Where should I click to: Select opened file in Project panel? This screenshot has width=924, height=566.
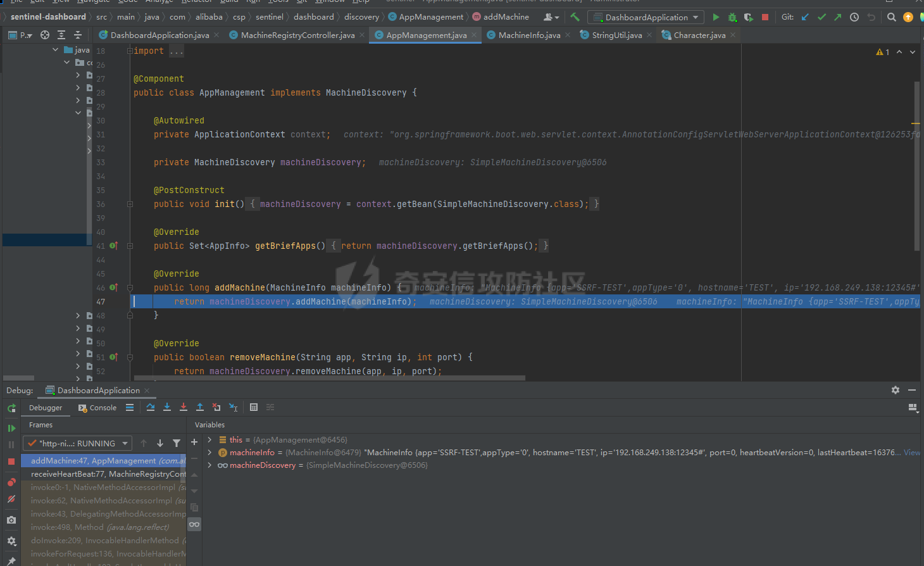click(x=45, y=35)
